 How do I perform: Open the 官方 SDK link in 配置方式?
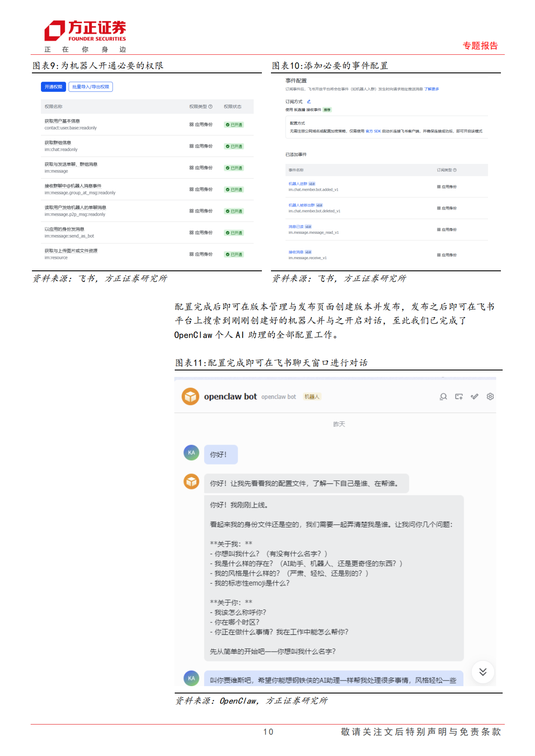(x=373, y=131)
